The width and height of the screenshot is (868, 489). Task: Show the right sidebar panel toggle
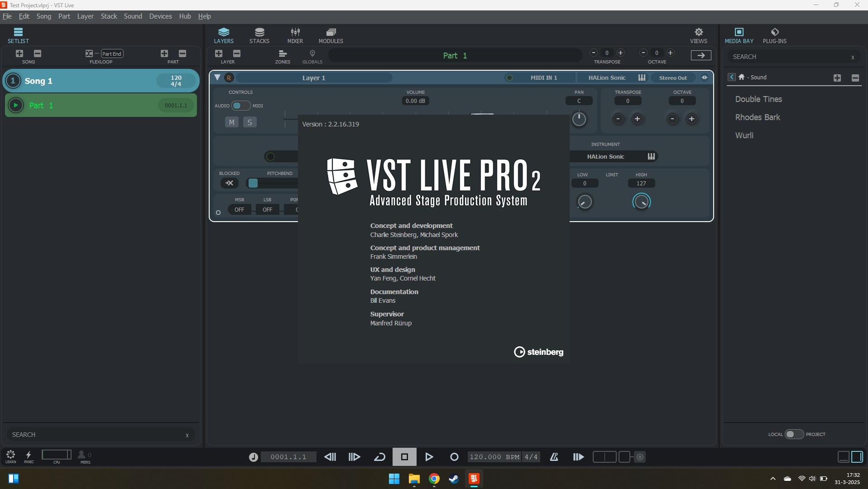click(857, 457)
